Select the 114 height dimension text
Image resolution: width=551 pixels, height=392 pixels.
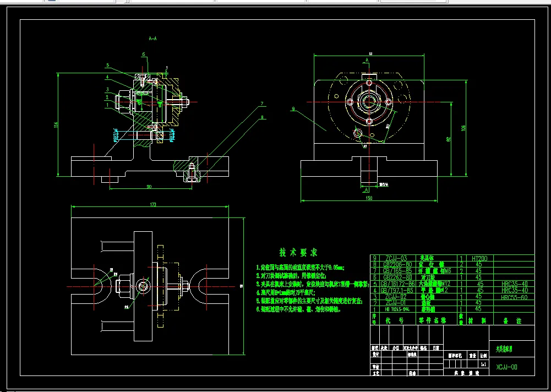click(x=56, y=124)
